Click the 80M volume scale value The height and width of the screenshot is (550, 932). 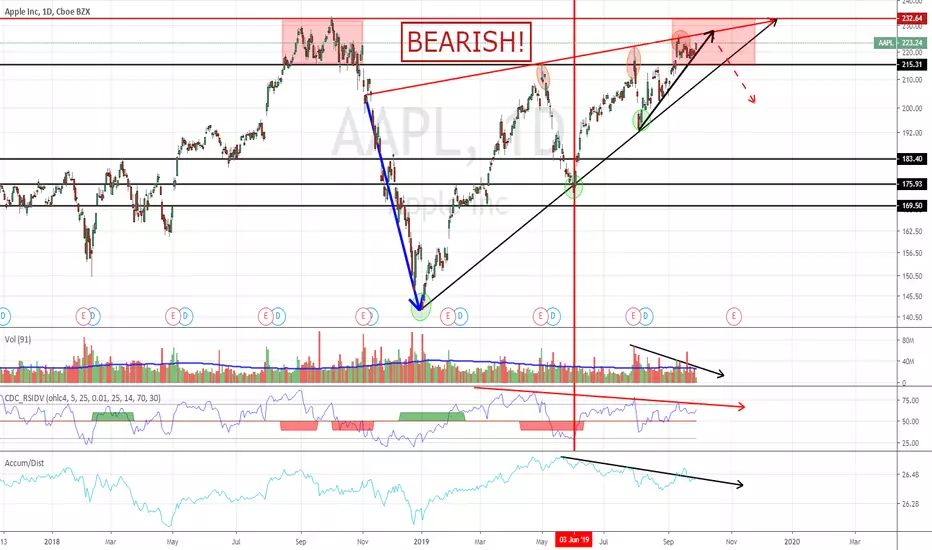pos(908,340)
